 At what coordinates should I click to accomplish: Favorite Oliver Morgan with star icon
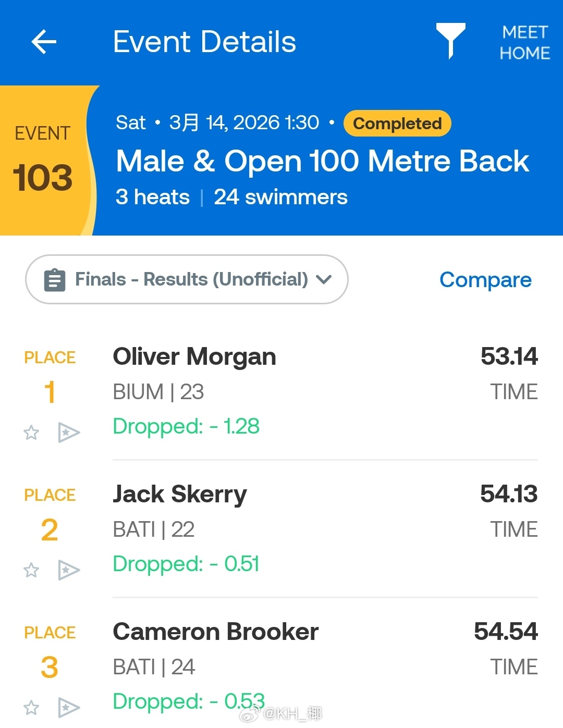31,433
